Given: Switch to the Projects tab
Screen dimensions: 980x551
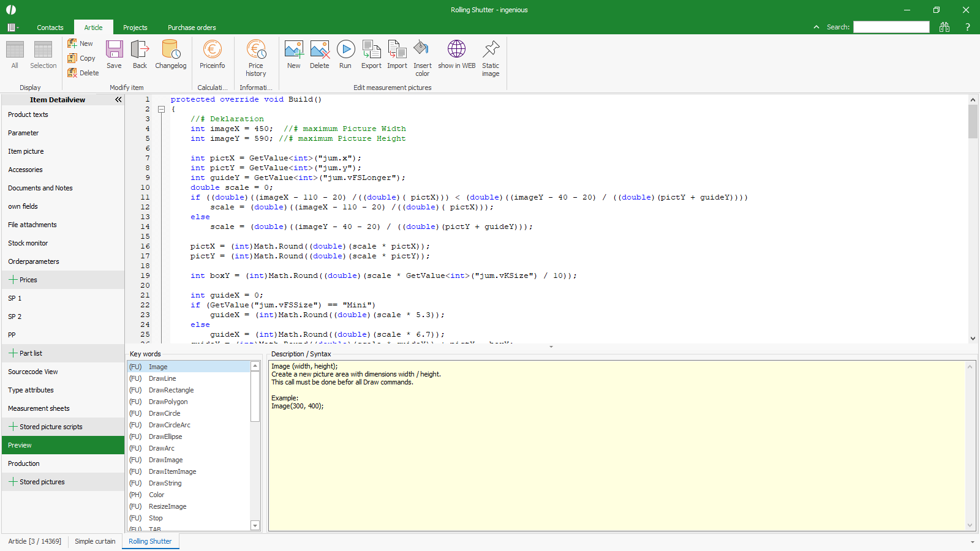Looking at the screenshot, I should 135,28.
